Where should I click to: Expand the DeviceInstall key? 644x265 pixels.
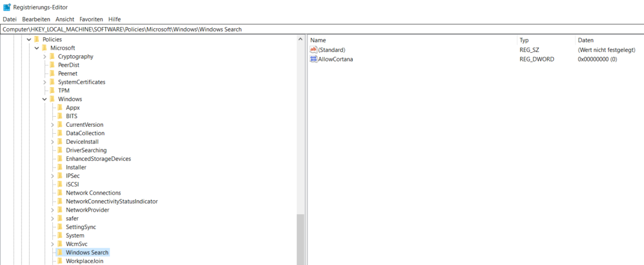(x=52, y=142)
